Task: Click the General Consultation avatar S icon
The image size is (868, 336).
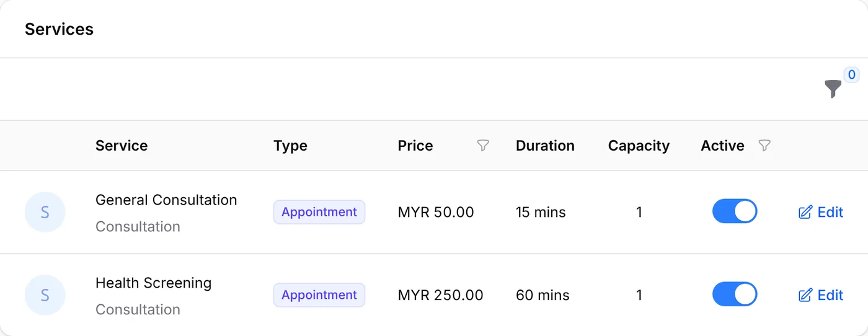Action: (x=45, y=212)
